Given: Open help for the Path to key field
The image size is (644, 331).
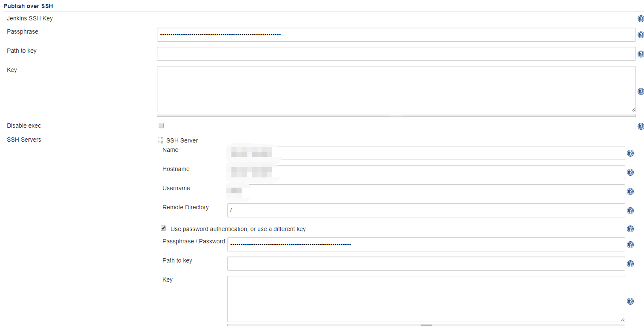Looking at the screenshot, I should click(641, 54).
